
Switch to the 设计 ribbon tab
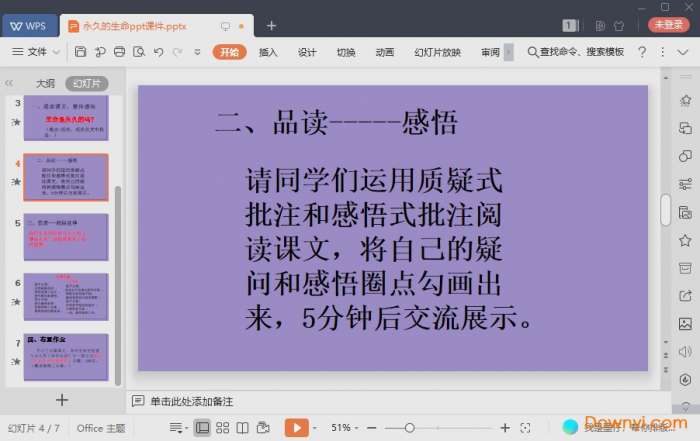pos(307,52)
